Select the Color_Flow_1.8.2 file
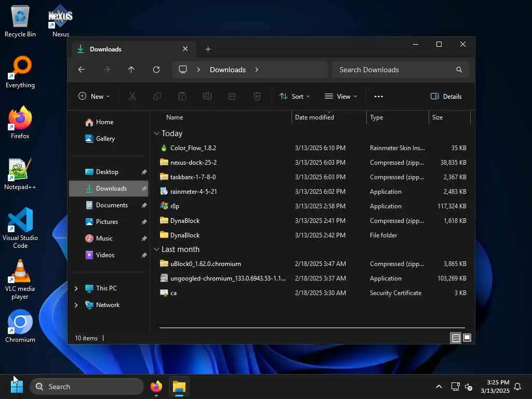 (x=312, y=148)
